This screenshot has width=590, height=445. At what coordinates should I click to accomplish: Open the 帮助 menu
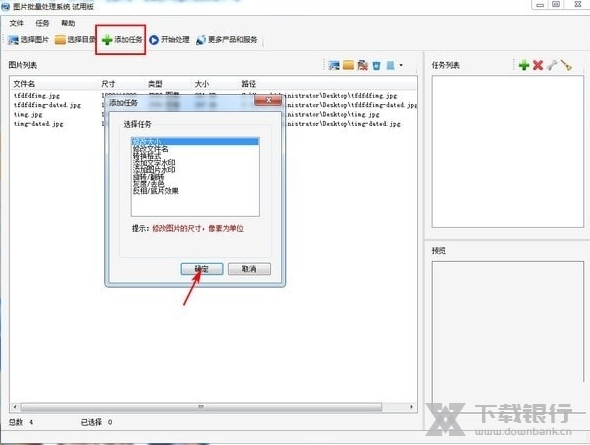point(68,23)
